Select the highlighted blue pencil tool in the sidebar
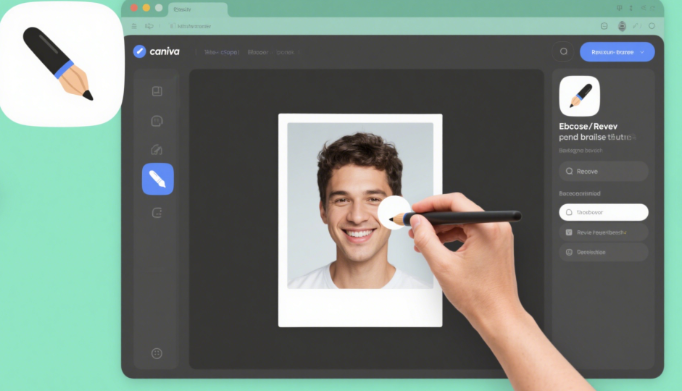 coord(157,179)
